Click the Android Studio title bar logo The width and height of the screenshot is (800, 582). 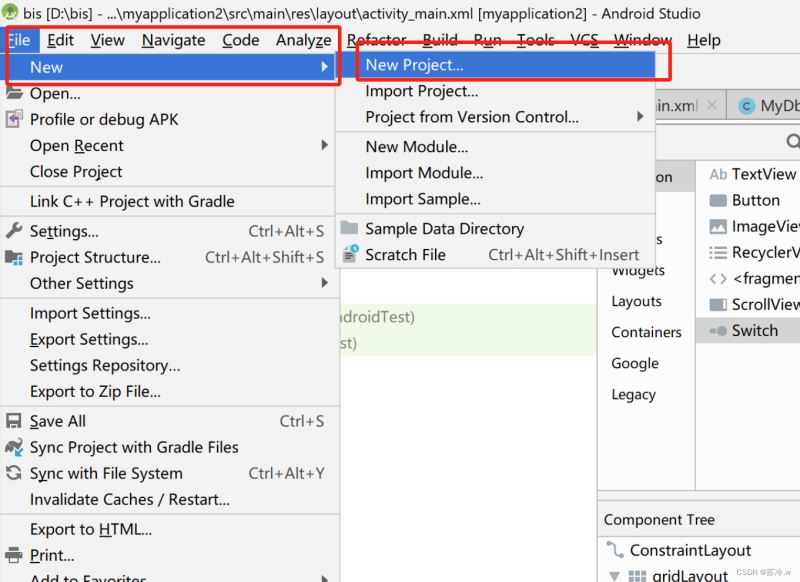10,12
